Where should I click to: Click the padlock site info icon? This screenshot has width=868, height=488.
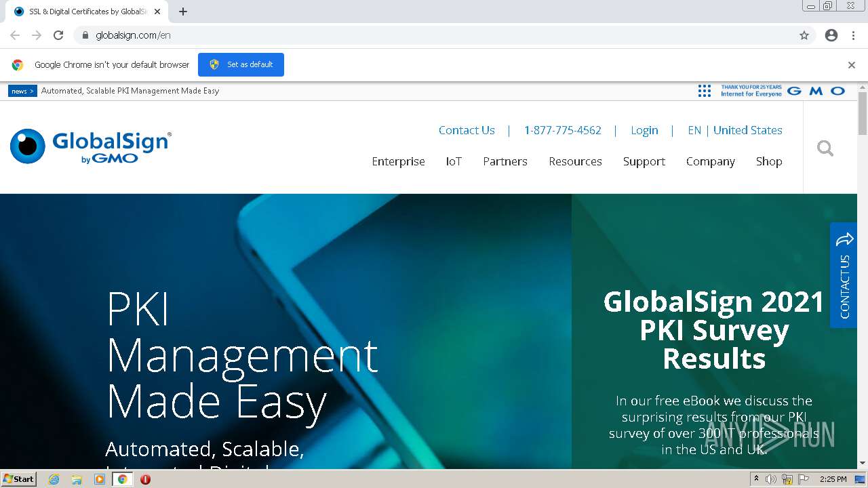click(x=85, y=35)
